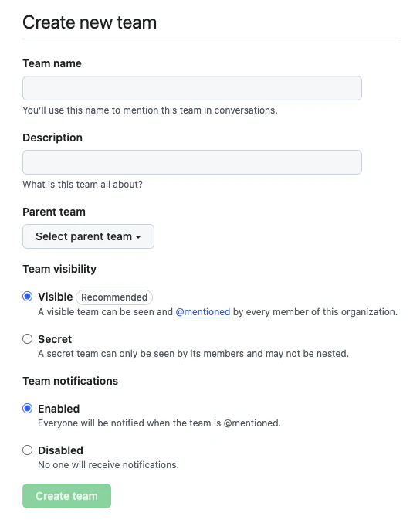The height and width of the screenshot is (523, 420).
Task: Select the Visible radio button
Action: 27,297
